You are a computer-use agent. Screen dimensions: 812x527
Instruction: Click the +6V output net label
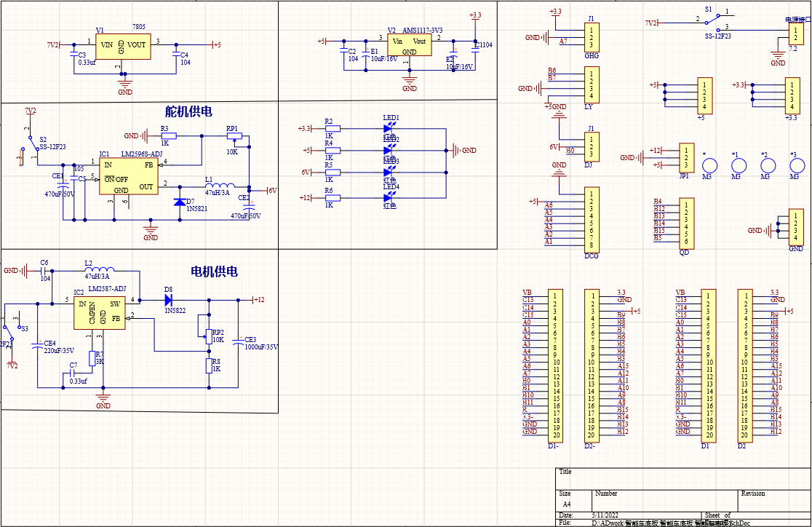(x=272, y=191)
